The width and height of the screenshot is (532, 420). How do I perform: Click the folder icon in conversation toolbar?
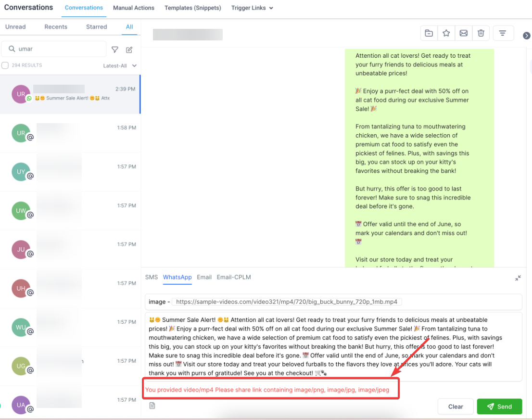(x=429, y=33)
